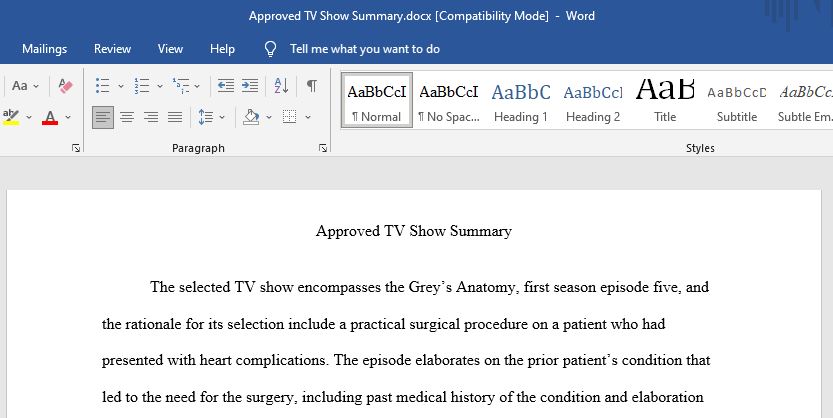Image resolution: width=833 pixels, height=418 pixels.
Task: Apply yellow text highlight color
Action: click(11, 116)
